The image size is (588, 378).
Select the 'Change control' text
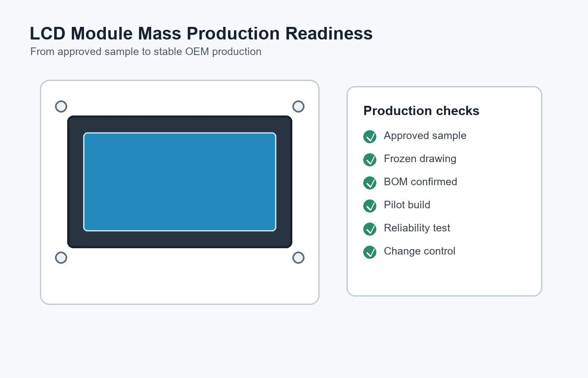click(x=420, y=251)
